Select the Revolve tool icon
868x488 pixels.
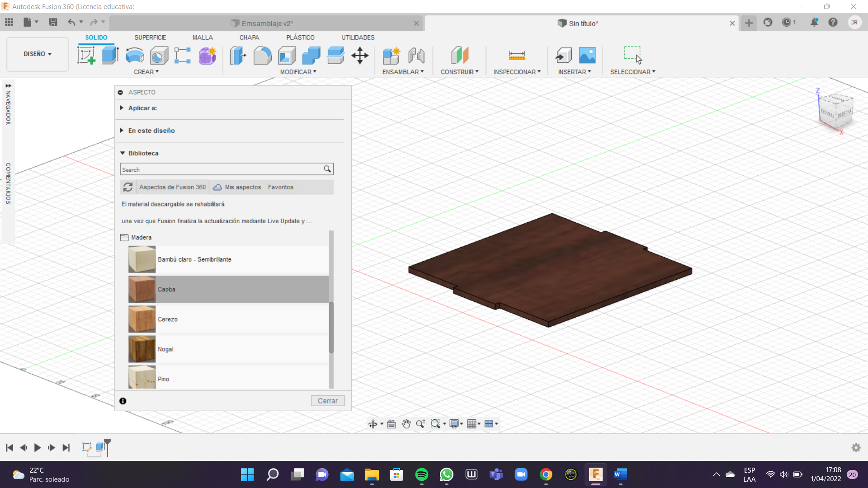135,56
